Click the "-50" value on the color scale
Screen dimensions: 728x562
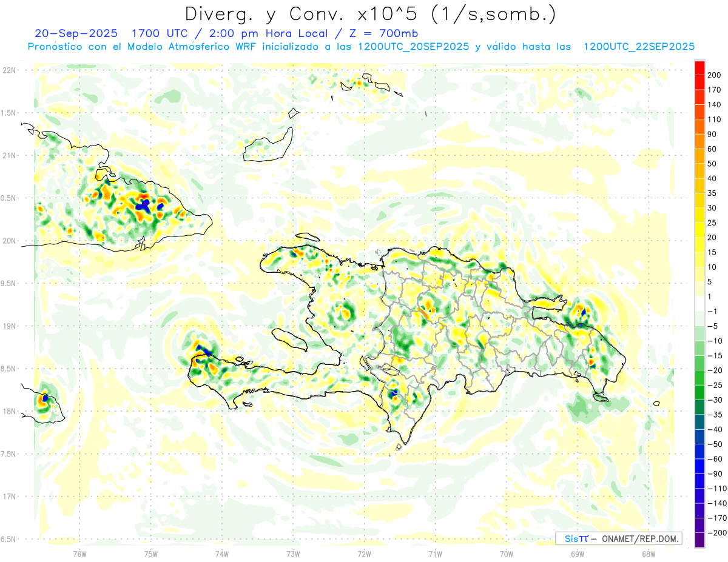click(715, 444)
